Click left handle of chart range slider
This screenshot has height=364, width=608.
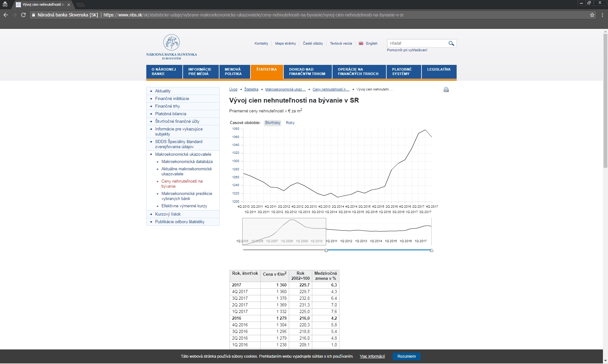tap(326, 250)
